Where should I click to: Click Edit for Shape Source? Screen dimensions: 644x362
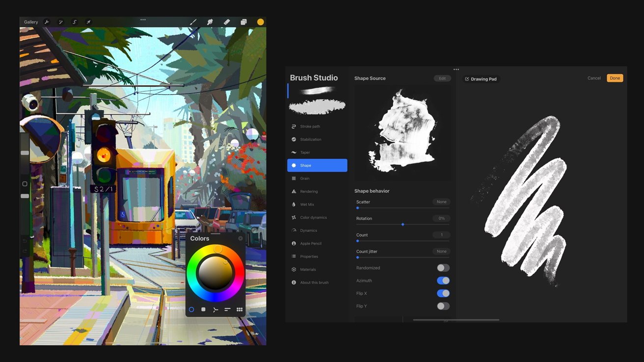point(442,78)
